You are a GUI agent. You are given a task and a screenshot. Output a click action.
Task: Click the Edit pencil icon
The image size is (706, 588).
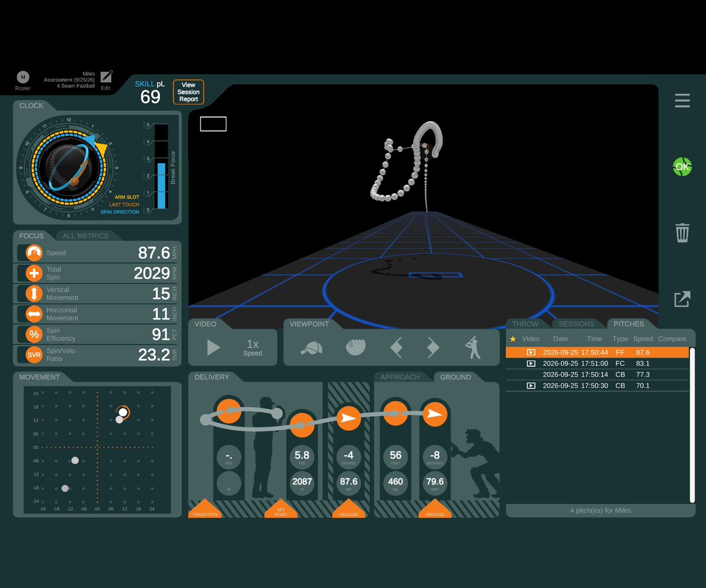click(x=106, y=77)
